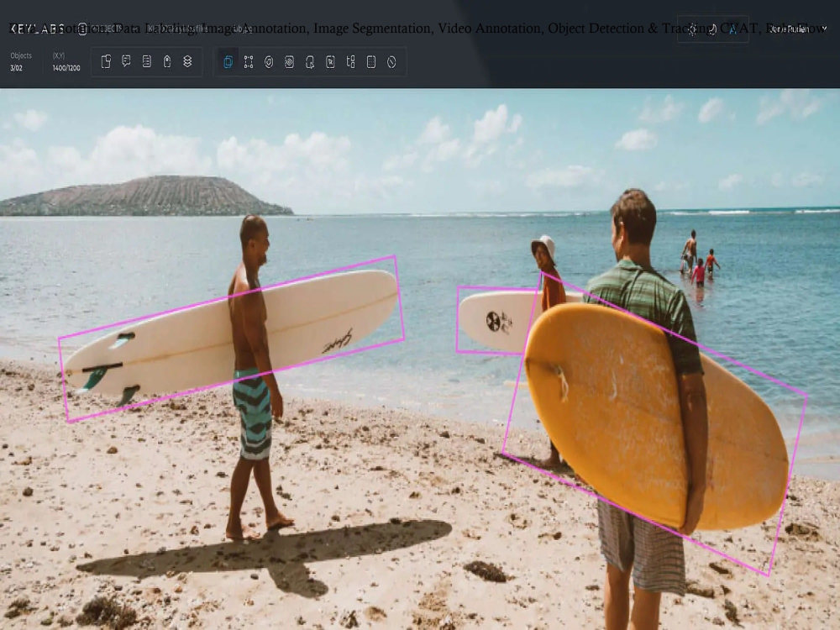Open the user account dropdown
Screen dimensions: 840x630
tap(797, 29)
